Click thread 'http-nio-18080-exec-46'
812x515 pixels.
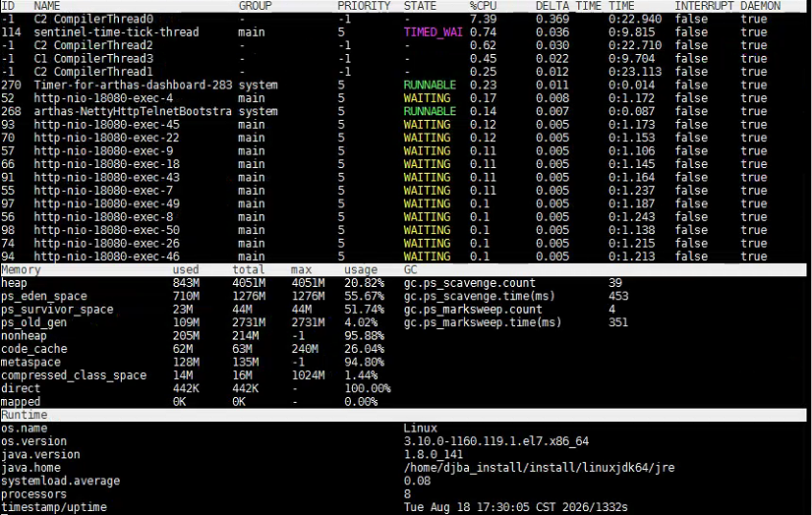(x=107, y=257)
